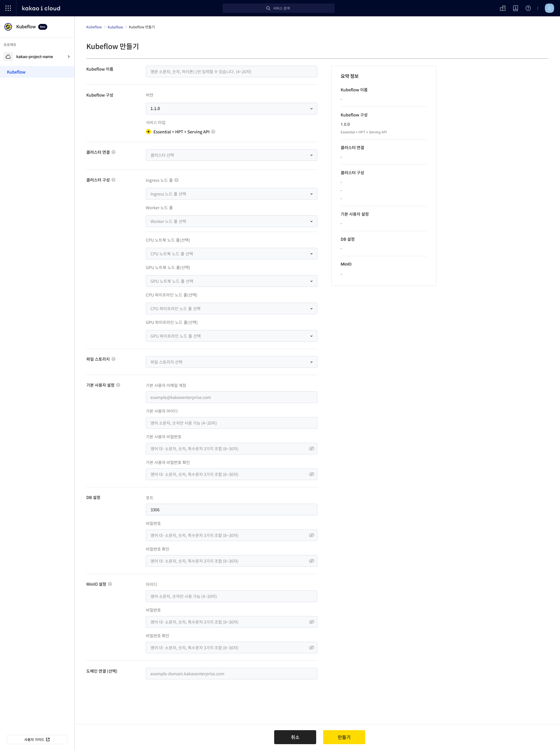Click the help tooltip beside 클러스터 연결
Image resolution: width=560 pixels, height=750 pixels.
point(114,152)
